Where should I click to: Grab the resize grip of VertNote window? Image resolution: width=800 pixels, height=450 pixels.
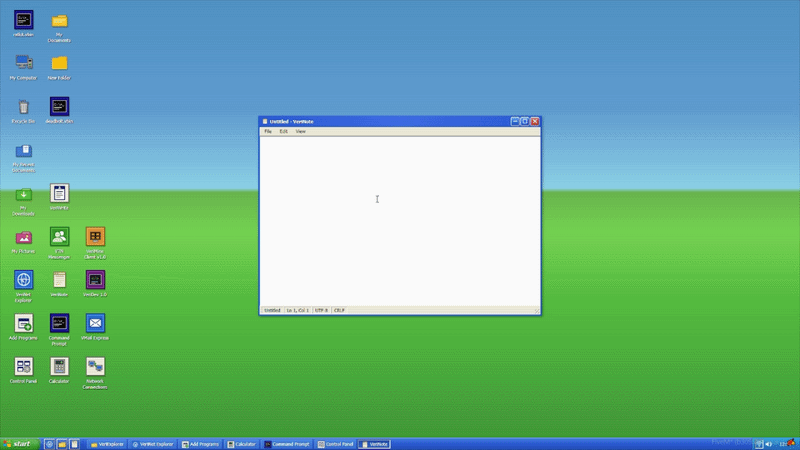pos(537,311)
